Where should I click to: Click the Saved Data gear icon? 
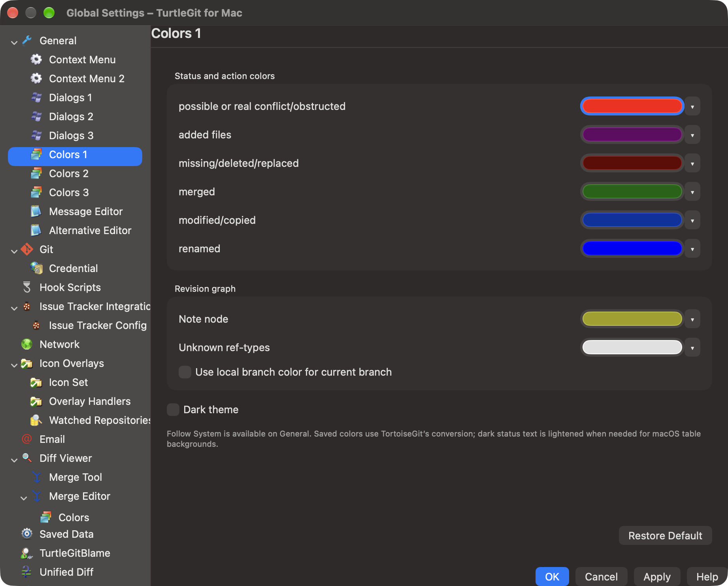tap(27, 534)
